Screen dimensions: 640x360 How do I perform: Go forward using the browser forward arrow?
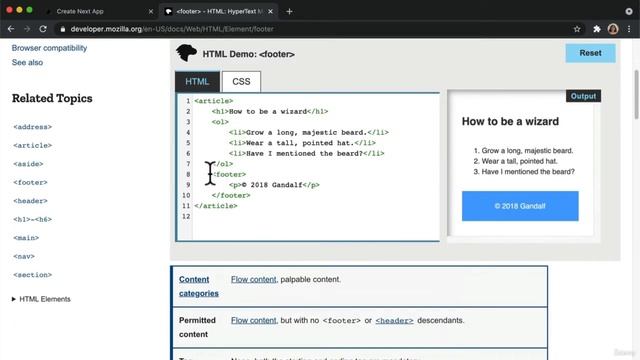point(27,29)
